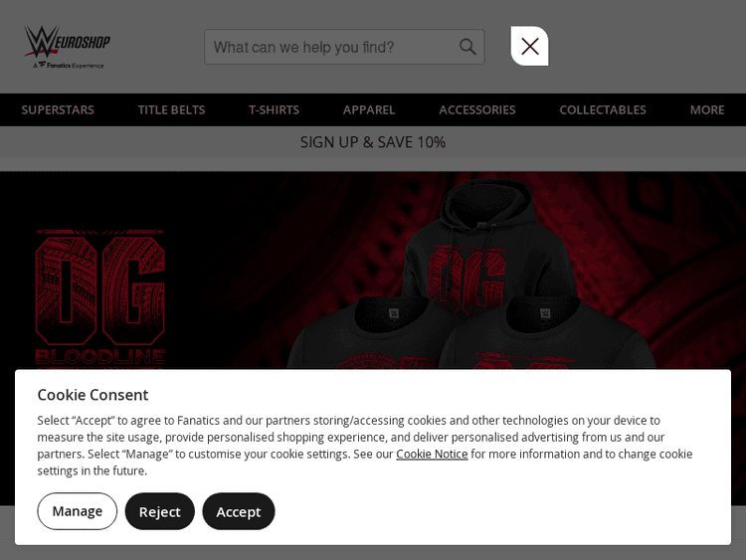Click the OG Bloodline logo graphic
This screenshot has width=746, height=560.
coord(99,297)
